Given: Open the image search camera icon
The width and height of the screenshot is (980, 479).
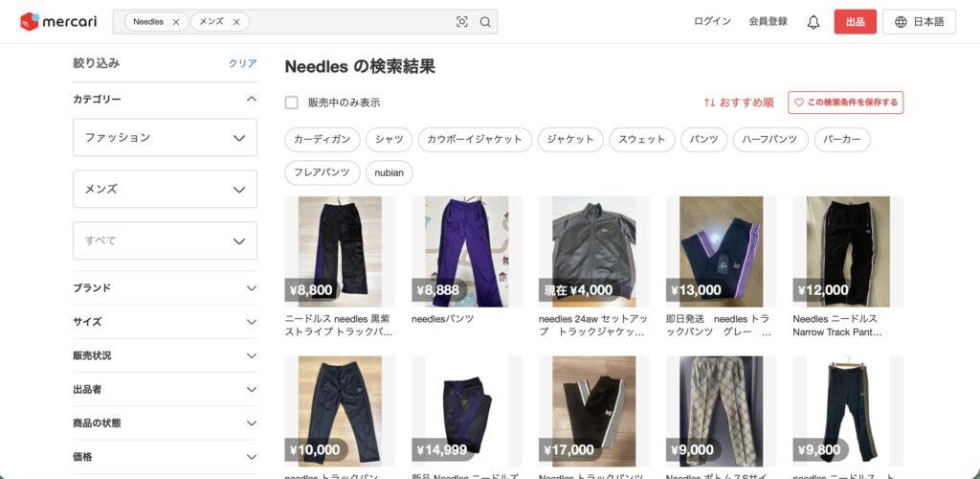Looking at the screenshot, I should click(462, 22).
